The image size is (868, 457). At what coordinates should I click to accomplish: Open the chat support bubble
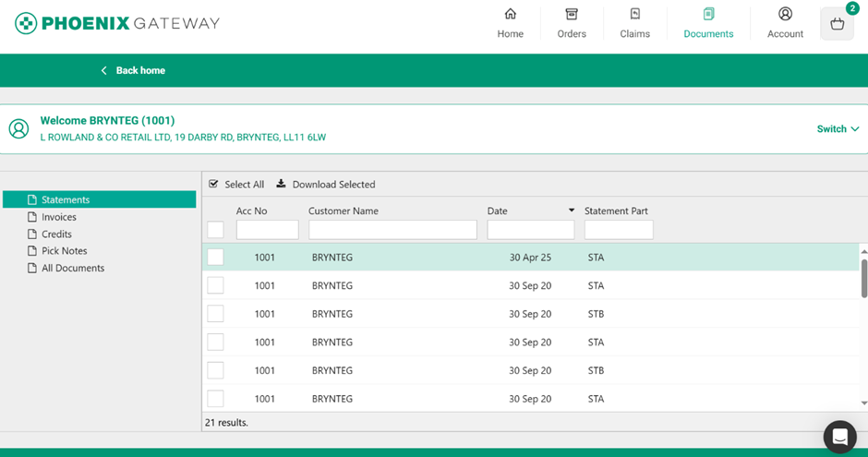(x=839, y=437)
